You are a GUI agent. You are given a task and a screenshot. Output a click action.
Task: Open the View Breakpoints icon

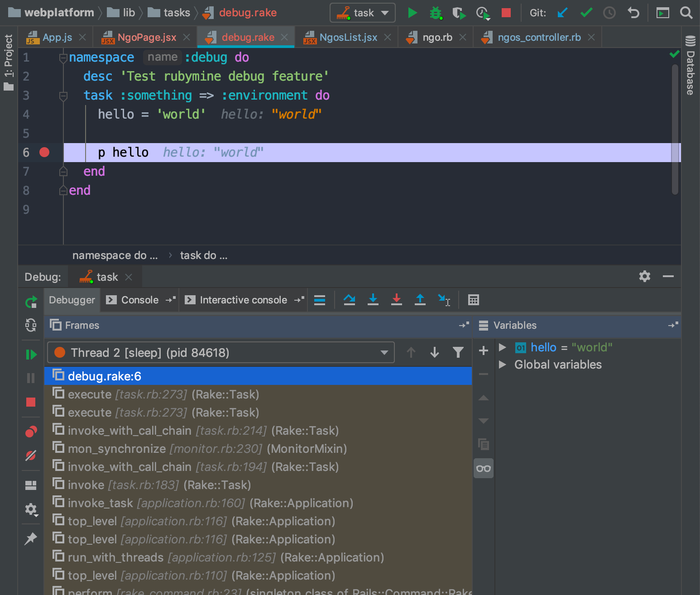click(31, 432)
